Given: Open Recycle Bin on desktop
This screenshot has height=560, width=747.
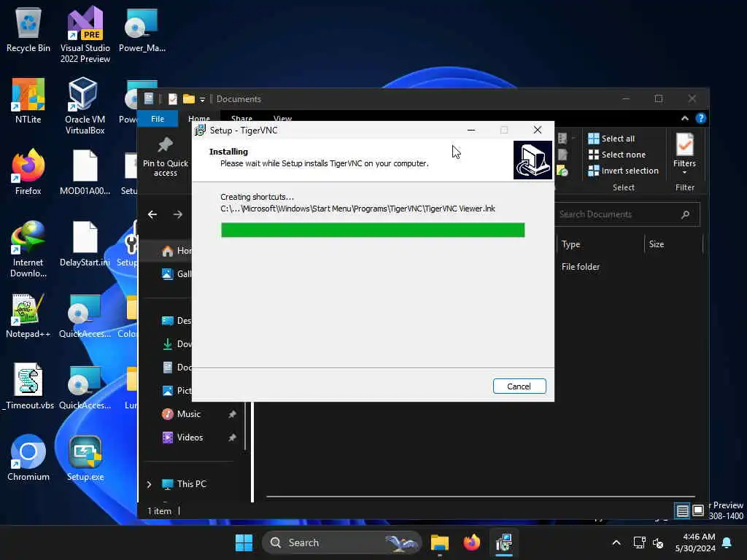Looking at the screenshot, I should 28,29.
